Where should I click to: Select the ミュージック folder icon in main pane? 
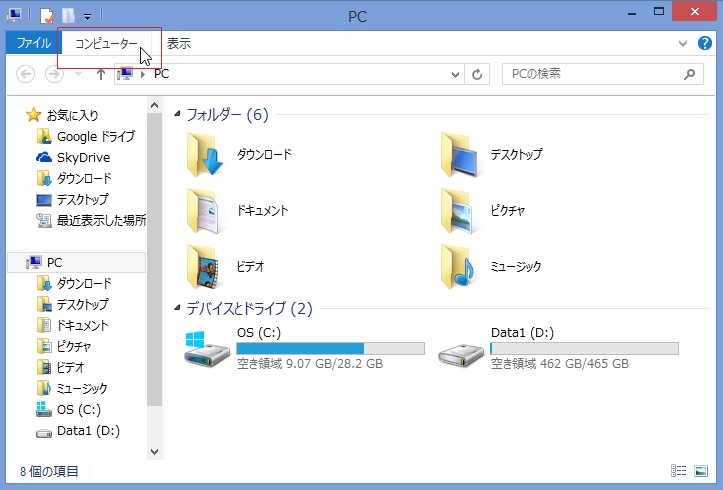click(x=458, y=266)
